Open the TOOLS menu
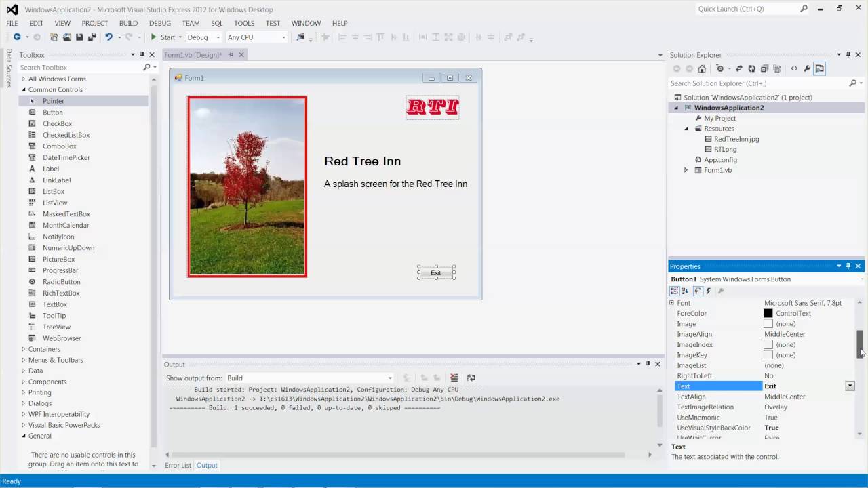This screenshot has width=868, height=488. point(244,23)
